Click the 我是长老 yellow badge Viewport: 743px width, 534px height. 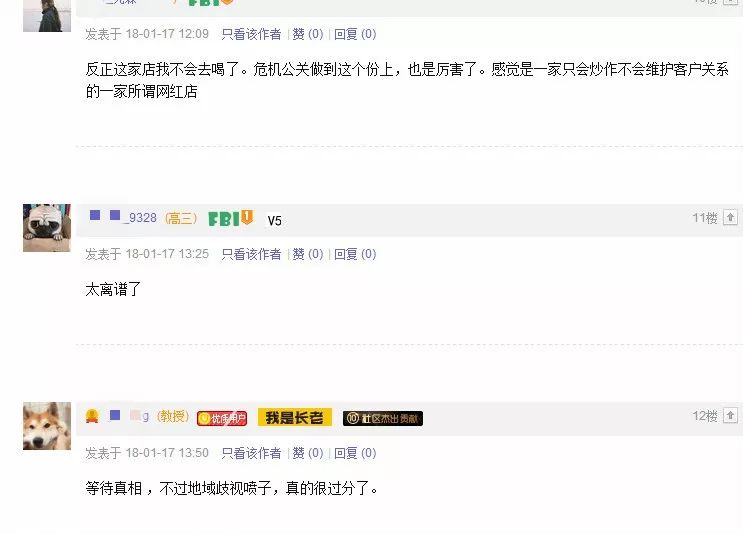point(295,417)
